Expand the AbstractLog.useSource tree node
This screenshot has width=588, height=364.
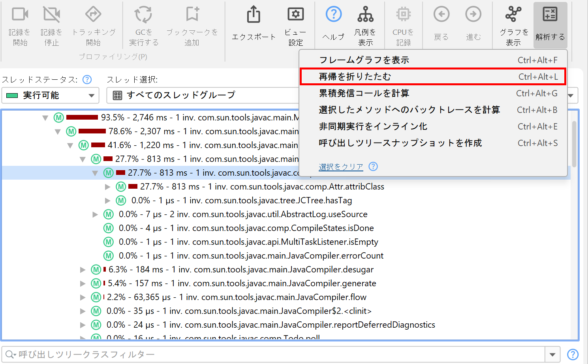point(95,214)
